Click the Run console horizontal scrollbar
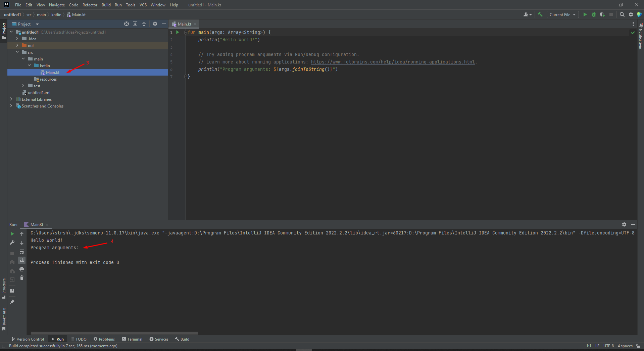 114,333
